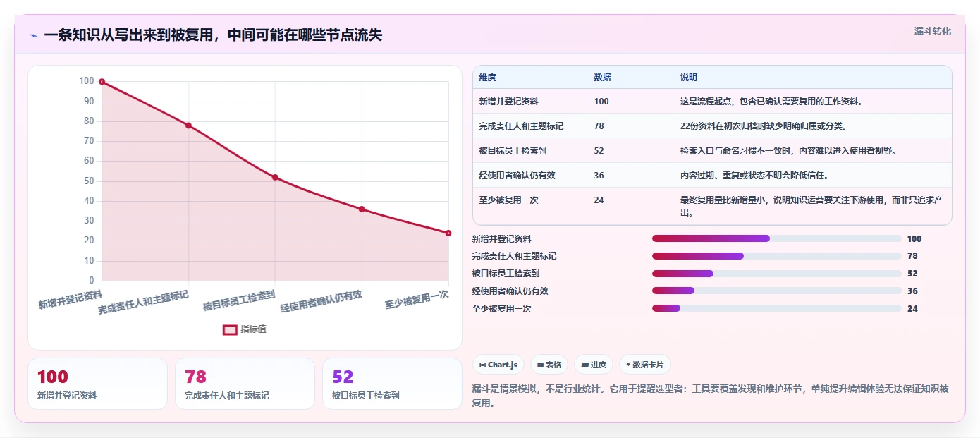Click the 数据卡片 tag chip
This screenshot has width=980, height=438.
point(644,365)
